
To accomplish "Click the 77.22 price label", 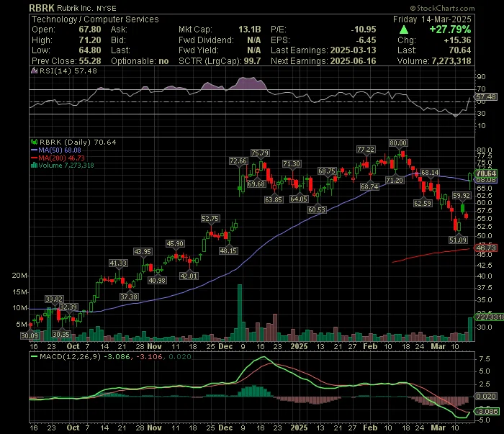I will [x=366, y=150].
